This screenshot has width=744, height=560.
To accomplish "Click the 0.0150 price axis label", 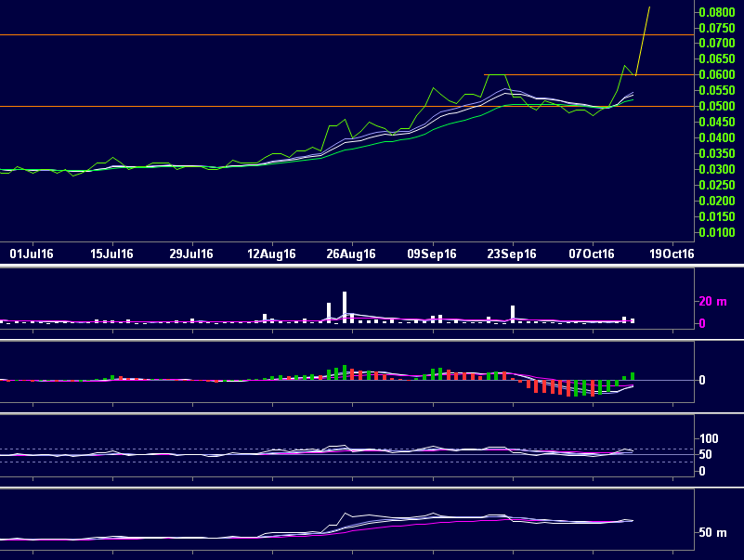I will (717, 217).
